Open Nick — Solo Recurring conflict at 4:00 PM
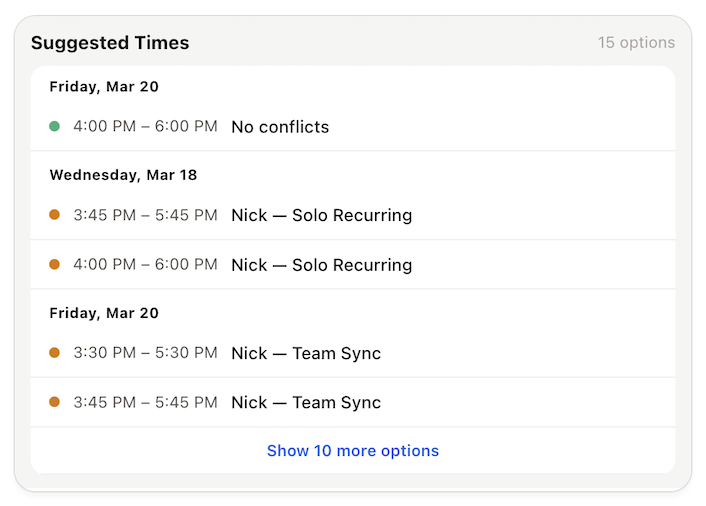Image resolution: width=706 pixels, height=506 pixels. [x=321, y=265]
